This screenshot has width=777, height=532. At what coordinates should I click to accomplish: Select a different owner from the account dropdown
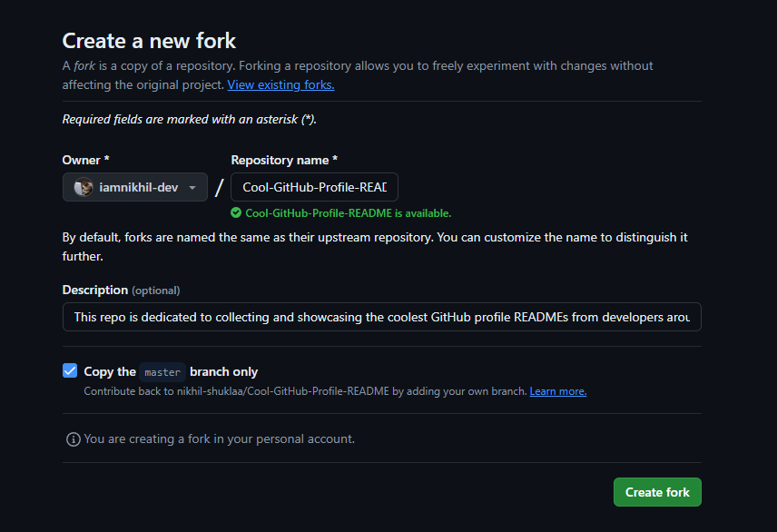pos(134,186)
